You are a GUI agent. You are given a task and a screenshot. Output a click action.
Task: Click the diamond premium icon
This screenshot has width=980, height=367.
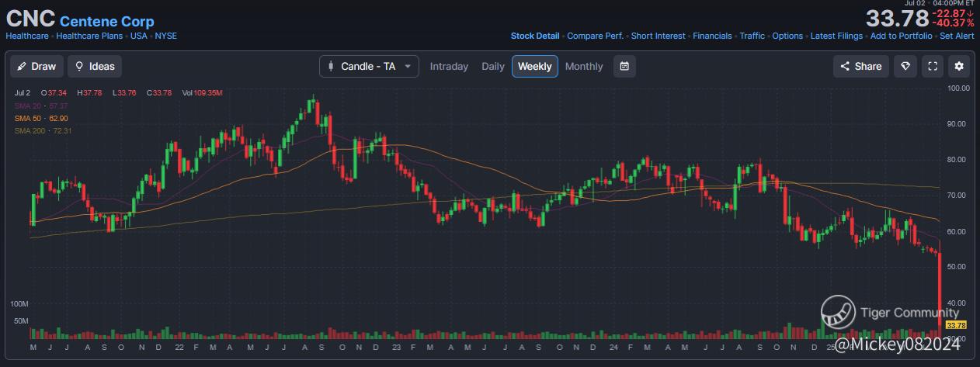click(905, 66)
